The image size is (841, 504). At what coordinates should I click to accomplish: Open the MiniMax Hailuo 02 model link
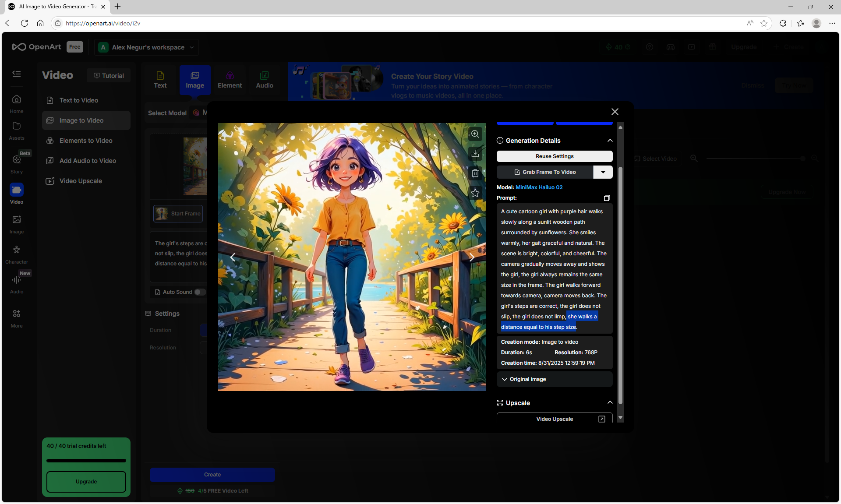[x=539, y=187]
